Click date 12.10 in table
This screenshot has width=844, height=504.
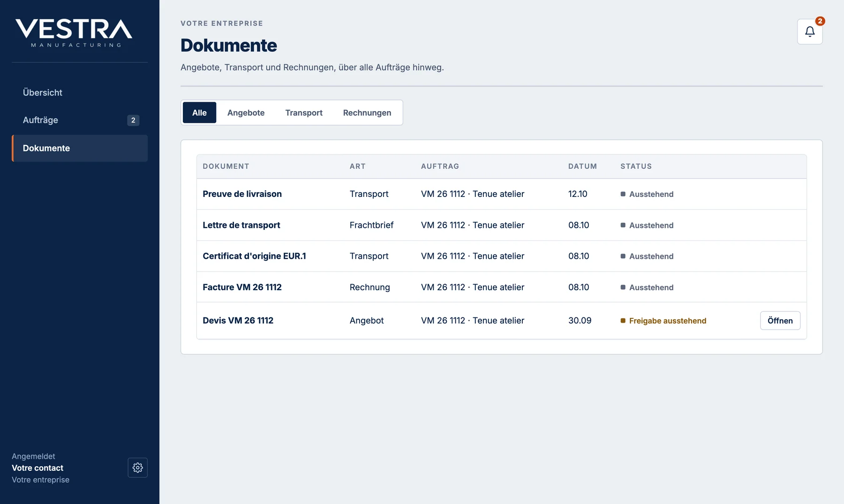[x=578, y=194]
